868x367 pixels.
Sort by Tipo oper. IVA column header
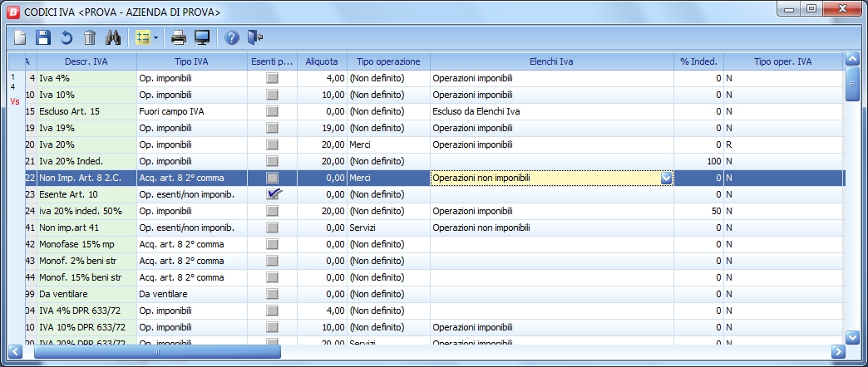(782, 62)
